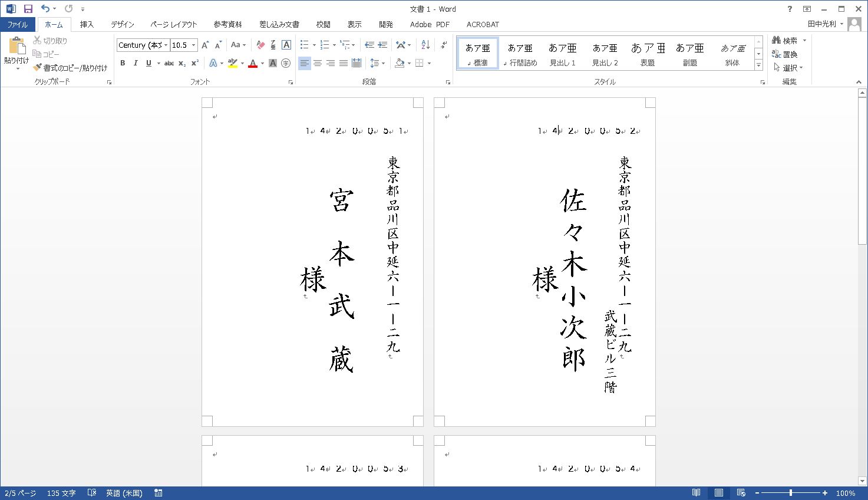Toggle underline formatting
This screenshot has width=868, height=500.
tap(148, 63)
